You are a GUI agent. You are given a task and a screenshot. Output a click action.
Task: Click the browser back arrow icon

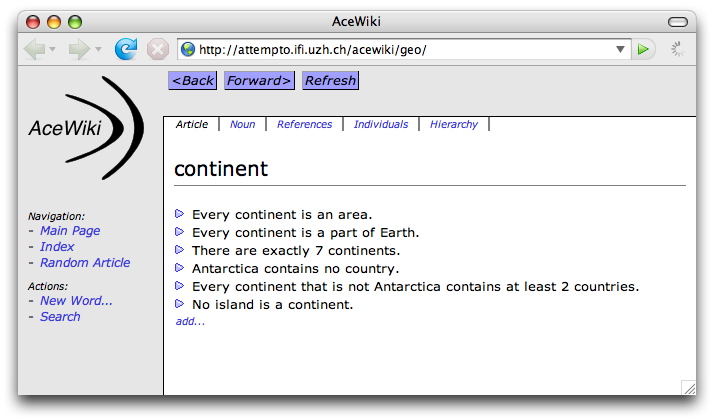34,49
